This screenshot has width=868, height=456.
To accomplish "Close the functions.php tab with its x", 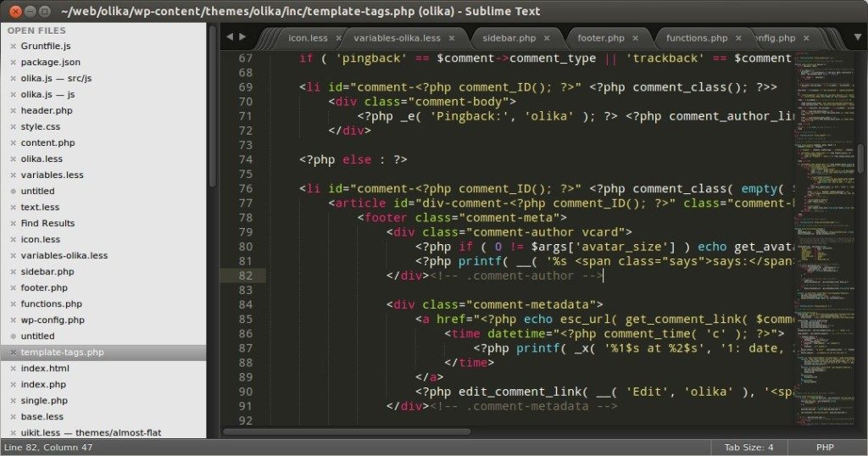I will [738, 38].
